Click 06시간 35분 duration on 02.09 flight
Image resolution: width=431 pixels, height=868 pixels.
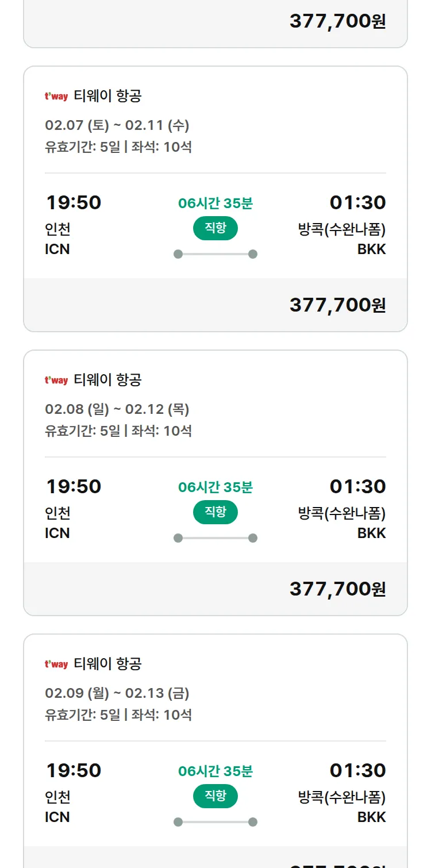click(x=215, y=771)
